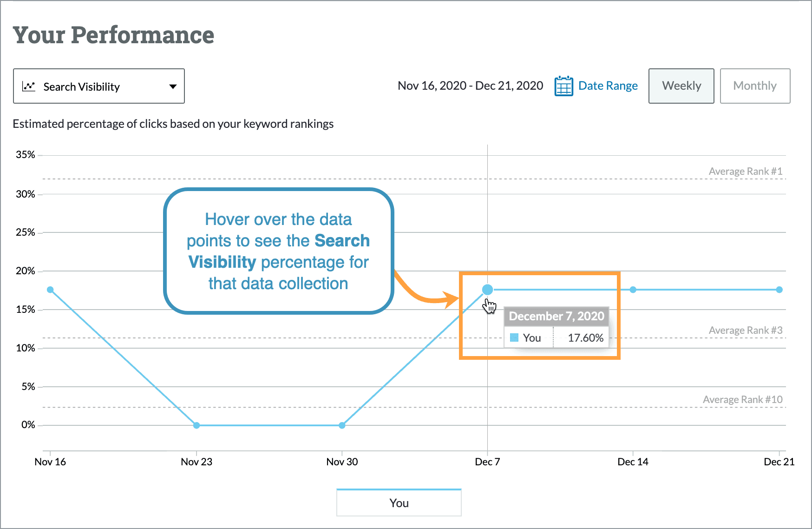Screen dimensions: 812x529
Task: Click the Date Range link
Action: click(608, 86)
